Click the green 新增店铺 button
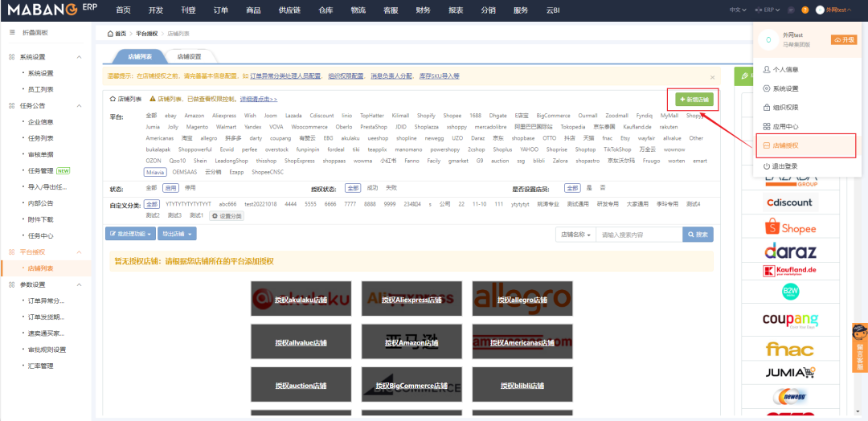Image resolution: width=868 pixels, height=421 pixels. coord(694,100)
